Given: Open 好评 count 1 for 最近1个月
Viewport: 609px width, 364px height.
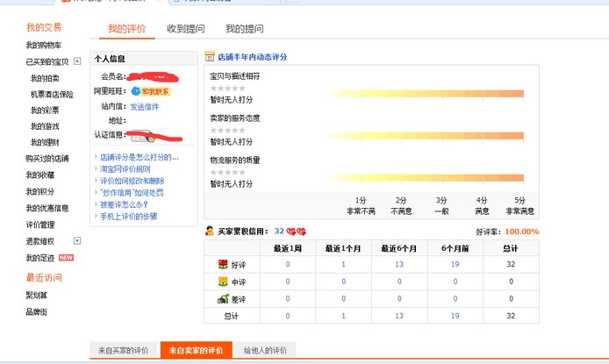Looking at the screenshot, I should tap(343, 264).
